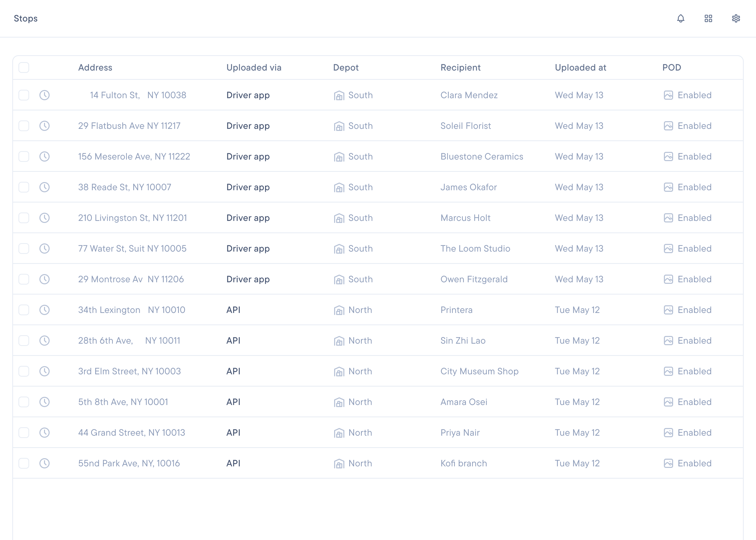The height and width of the screenshot is (540, 756).
Task: Open the grid apps menu icon
Action: click(708, 18)
